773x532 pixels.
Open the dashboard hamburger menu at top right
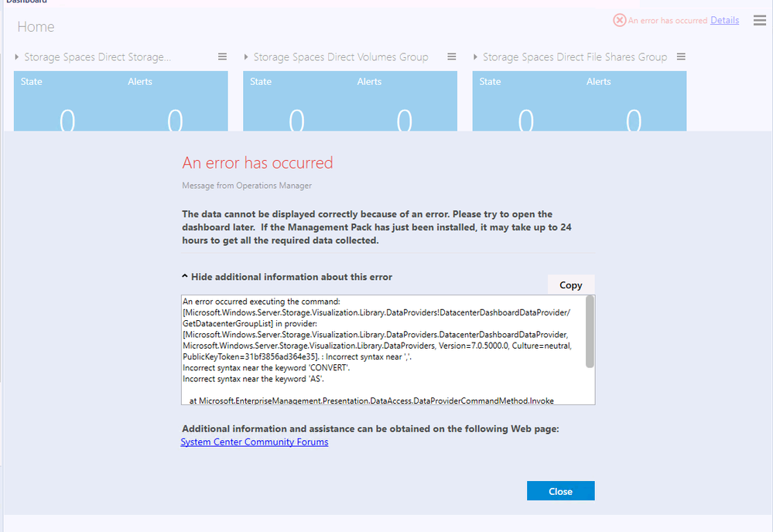coord(760,20)
